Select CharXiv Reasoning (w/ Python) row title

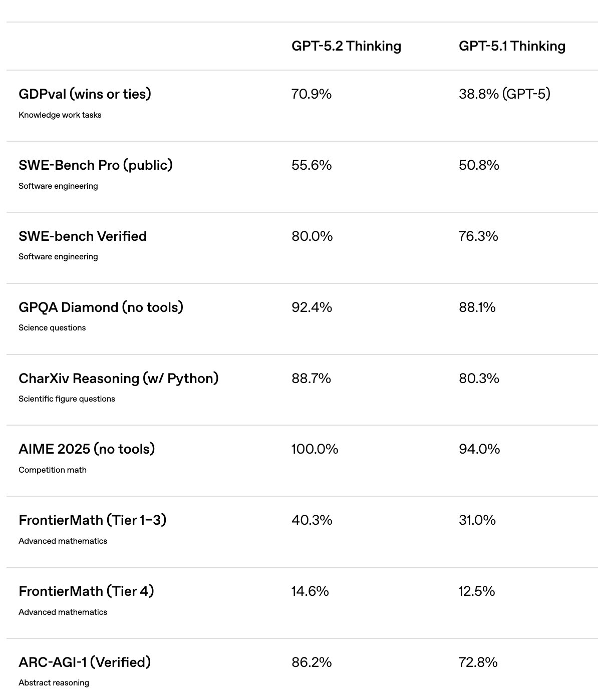[119, 378]
